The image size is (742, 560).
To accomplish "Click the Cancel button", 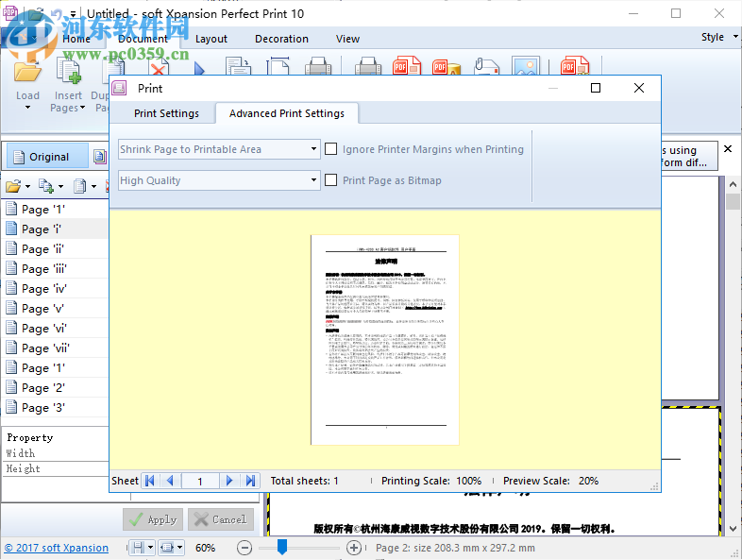I will tap(221, 519).
